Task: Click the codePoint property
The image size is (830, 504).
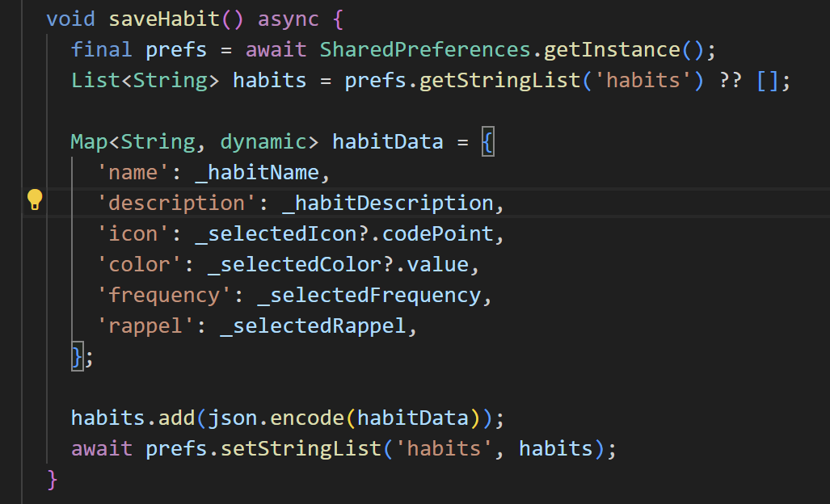Action: point(438,234)
